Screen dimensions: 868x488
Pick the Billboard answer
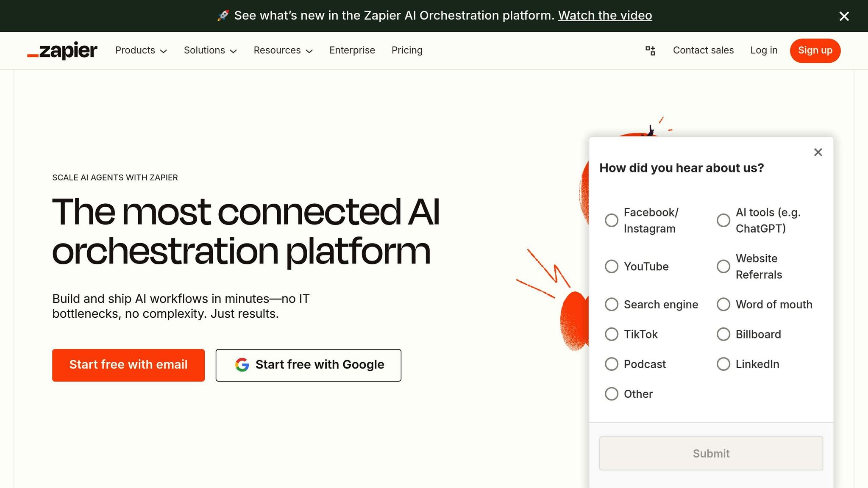coord(723,334)
